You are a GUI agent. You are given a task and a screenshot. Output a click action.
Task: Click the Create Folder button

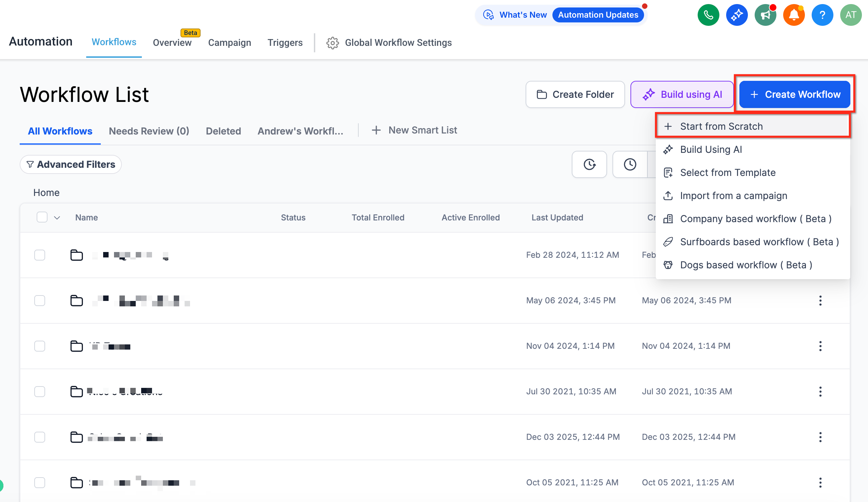[575, 94]
